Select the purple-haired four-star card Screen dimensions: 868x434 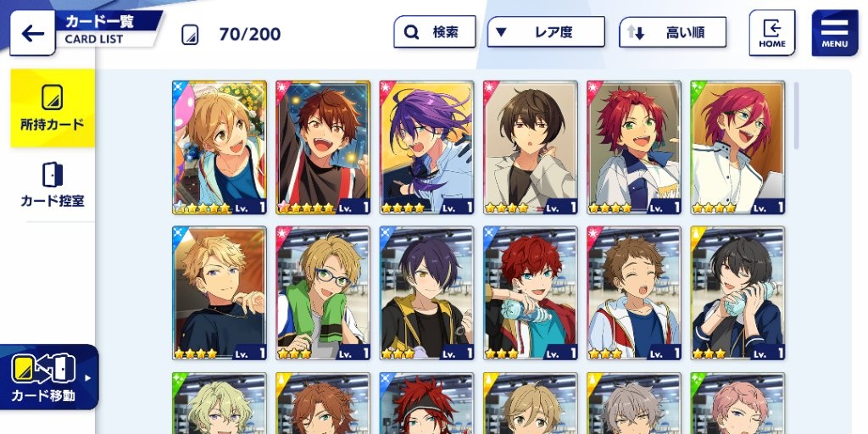coord(427,147)
